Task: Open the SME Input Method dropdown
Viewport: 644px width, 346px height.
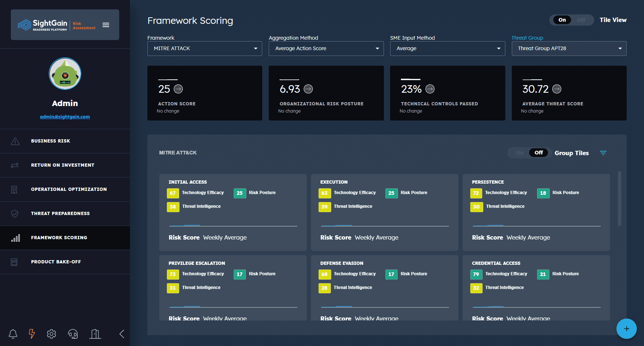Action: (448, 48)
